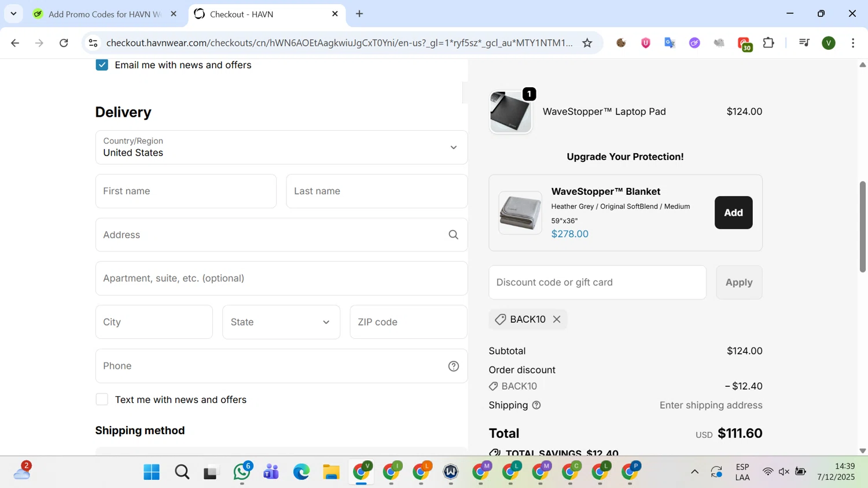Add WaveStopper Blanket to order
Viewport: 868px width, 488px height.
733,213
